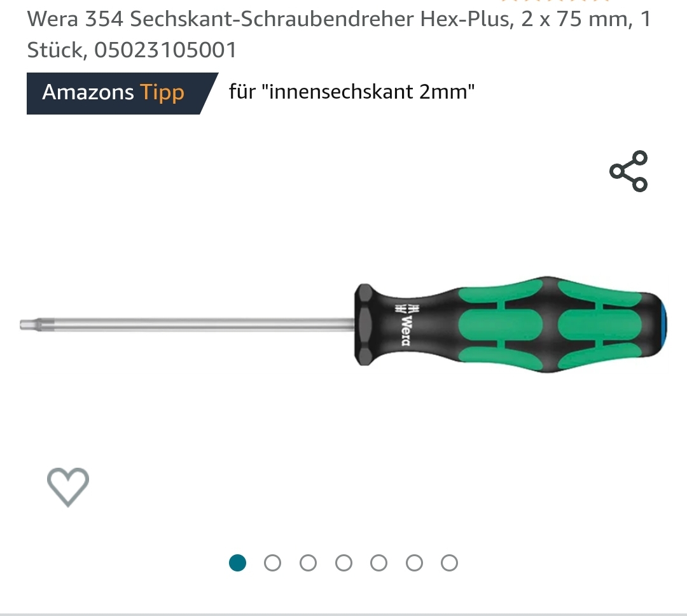Open the Wera 354 Sechskant-Schraubendreher title
The width and height of the screenshot is (687, 616).
[338, 34]
